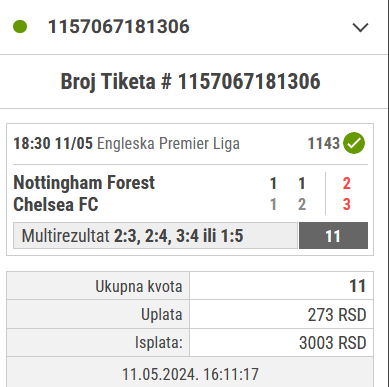Click the Ukupna kvota row label

(x=139, y=286)
